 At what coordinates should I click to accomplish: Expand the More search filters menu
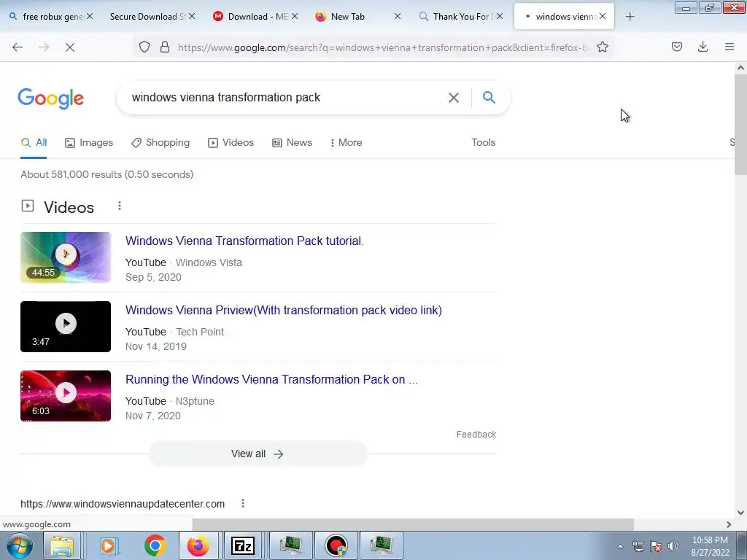pyautogui.click(x=347, y=142)
